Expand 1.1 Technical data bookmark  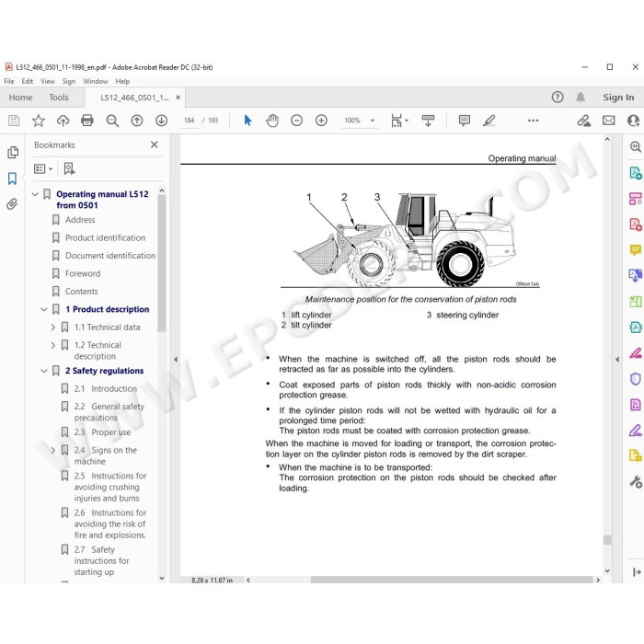click(x=53, y=328)
